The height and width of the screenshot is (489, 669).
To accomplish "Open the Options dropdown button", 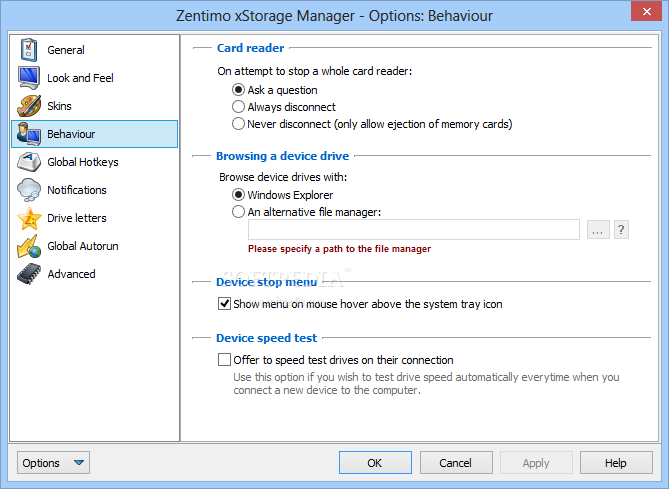I will point(53,463).
